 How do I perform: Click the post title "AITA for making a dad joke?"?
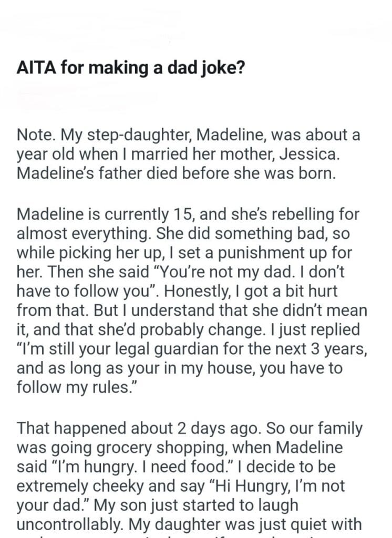click(x=130, y=68)
